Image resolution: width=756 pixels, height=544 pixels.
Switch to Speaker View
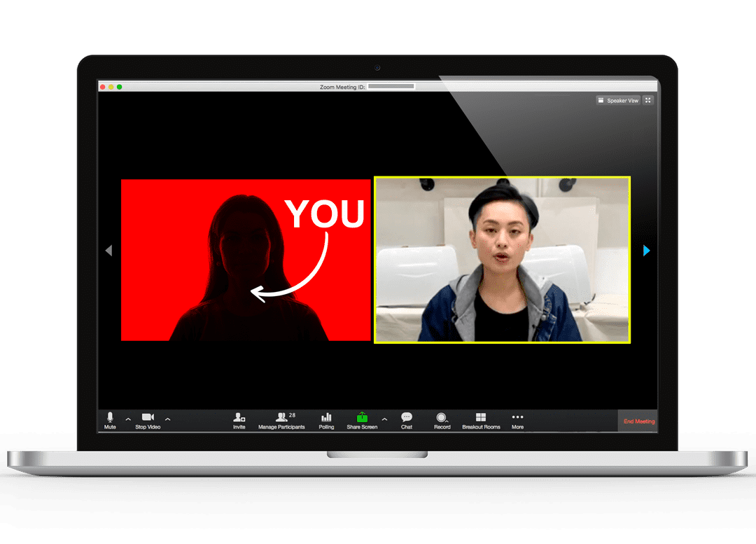(x=618, y=101)
